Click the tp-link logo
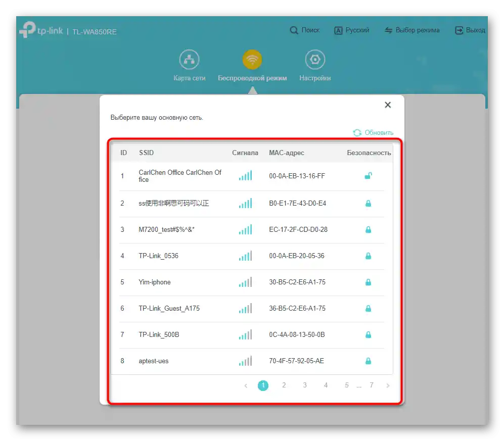 pos(41,30)
